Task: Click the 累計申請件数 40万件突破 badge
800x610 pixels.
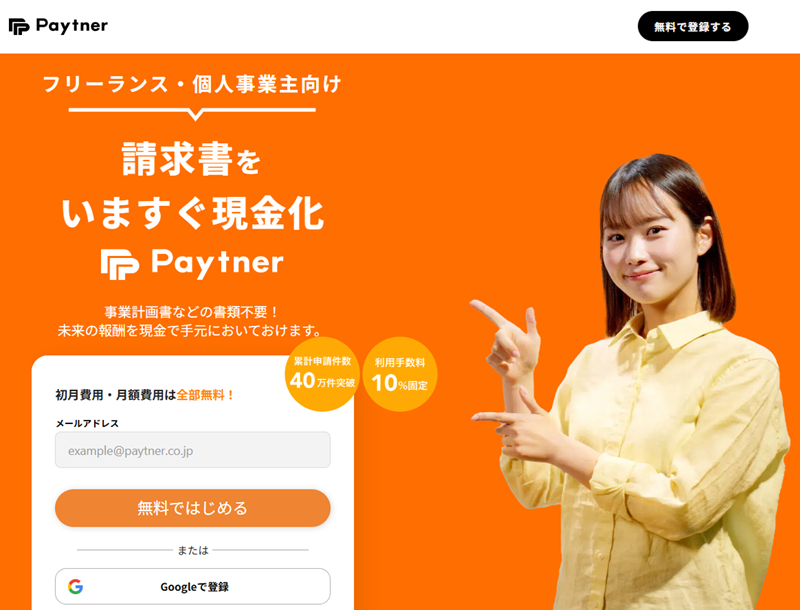Action: pyautogui.click(x=322, y=374)
